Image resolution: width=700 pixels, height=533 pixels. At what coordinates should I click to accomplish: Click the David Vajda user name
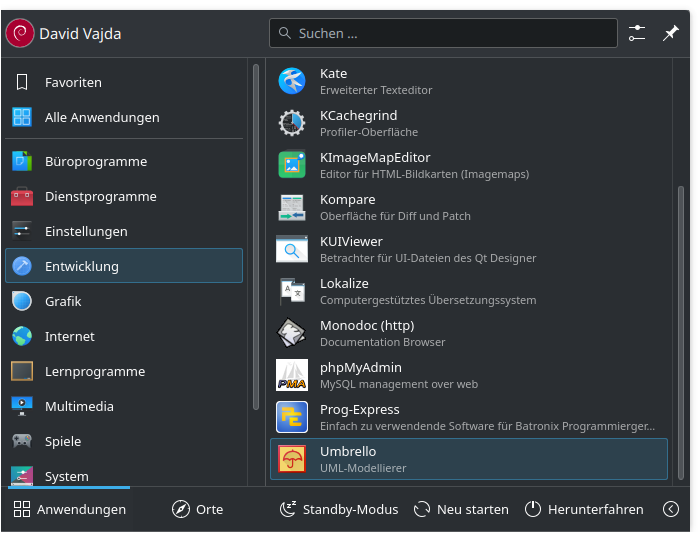pyautogui.click(x=80, y=33)
